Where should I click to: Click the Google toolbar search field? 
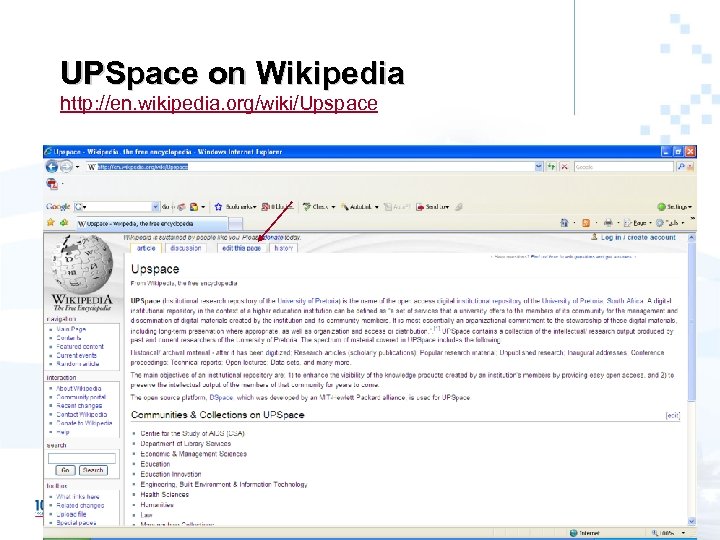tap(116, 207)
